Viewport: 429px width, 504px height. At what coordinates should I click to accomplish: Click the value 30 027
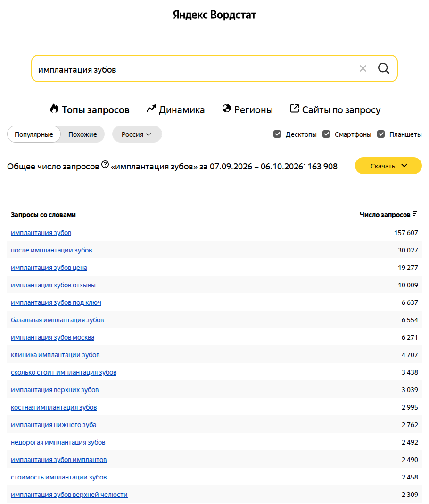coord(408,250)
